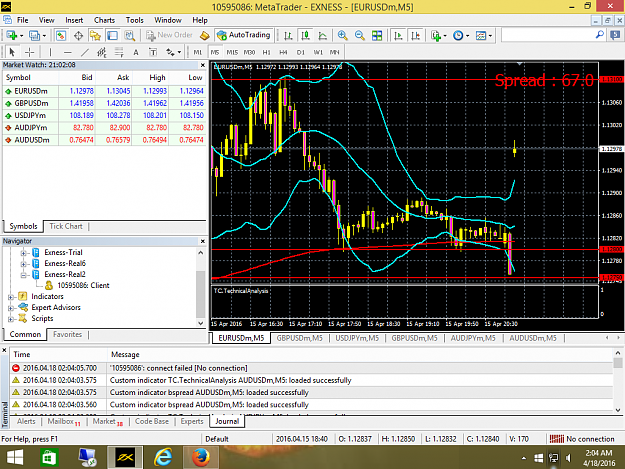Switch to USDJPYm,M5 chart tab
The height and width of the screenshot is (469, 625).
coord(357,338)
